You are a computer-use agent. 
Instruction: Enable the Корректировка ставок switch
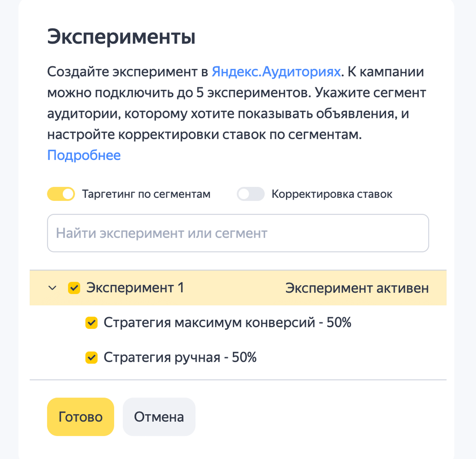[250, 194]
